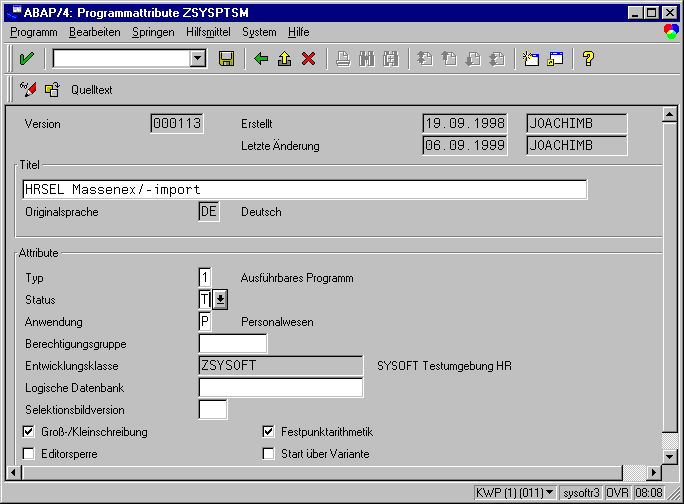Click the vertical scrollbar down arrow

pyautogui.click(x=670, y=455)
